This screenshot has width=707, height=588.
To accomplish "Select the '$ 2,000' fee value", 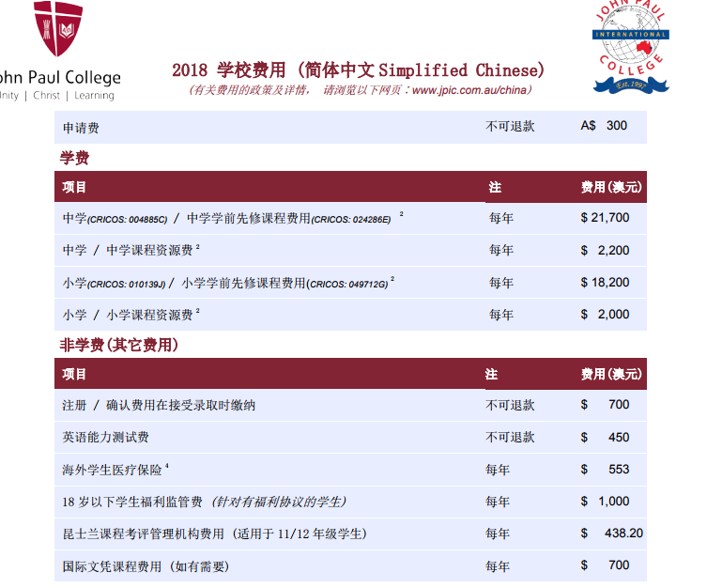I will coord(605,315).
